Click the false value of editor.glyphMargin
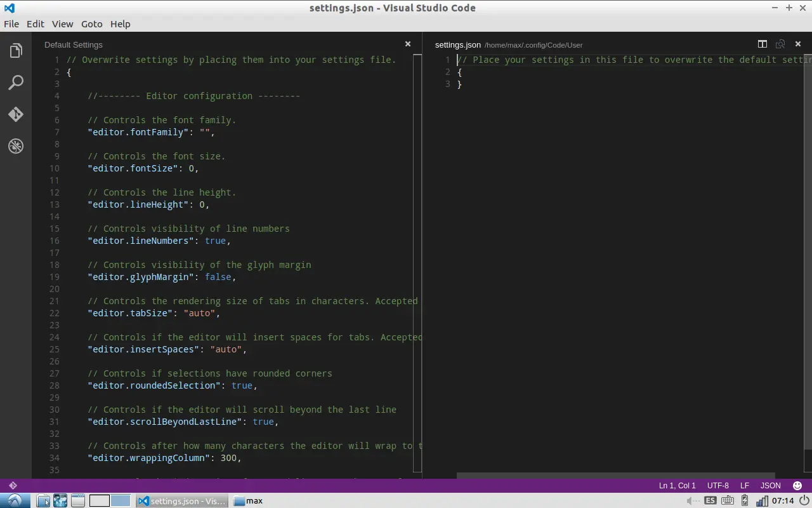 (218, 277)
